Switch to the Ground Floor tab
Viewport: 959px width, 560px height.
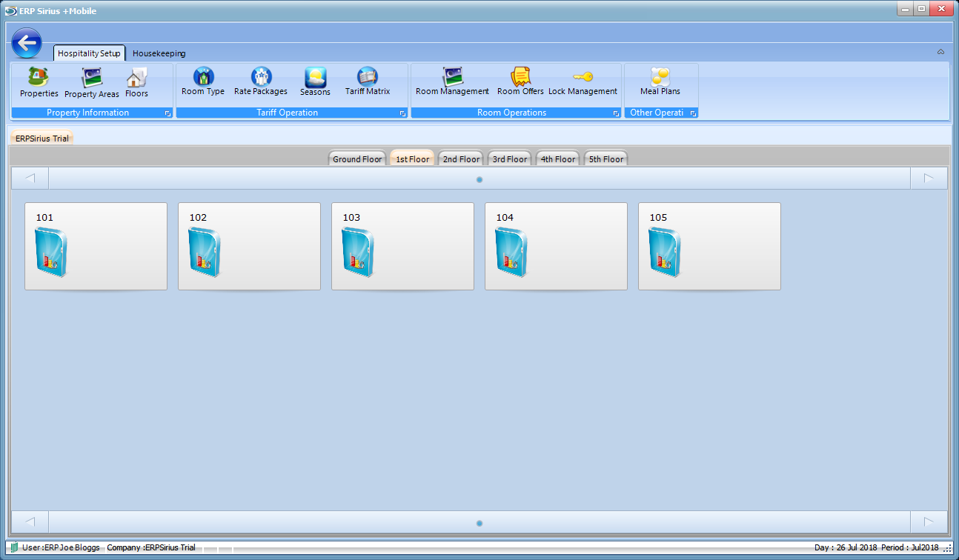click(x=357, y=159)
